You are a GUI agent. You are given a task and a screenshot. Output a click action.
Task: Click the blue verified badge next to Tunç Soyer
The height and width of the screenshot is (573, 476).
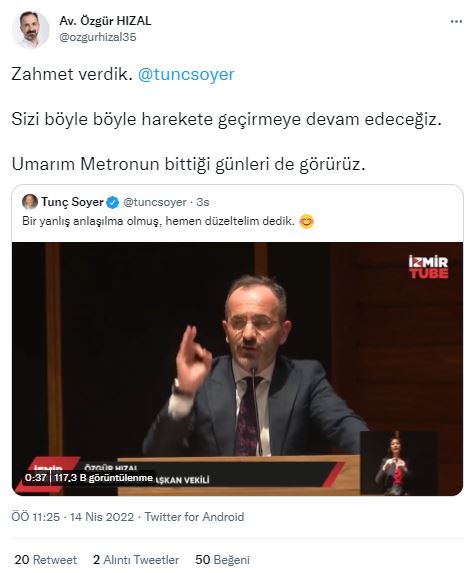(x=113, y=202)
